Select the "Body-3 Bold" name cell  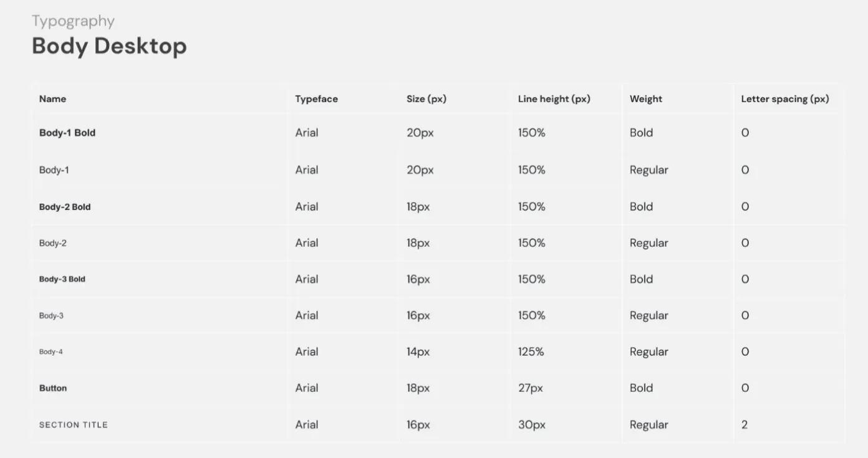[62, 279]
